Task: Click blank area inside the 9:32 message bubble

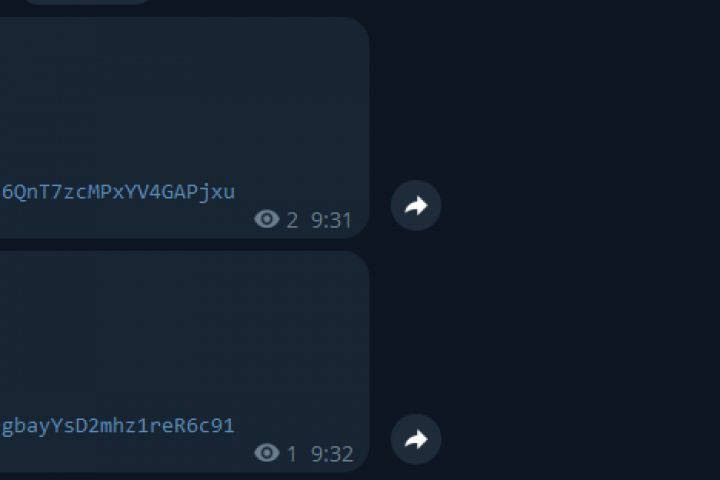Action: [x=184, y=331]
